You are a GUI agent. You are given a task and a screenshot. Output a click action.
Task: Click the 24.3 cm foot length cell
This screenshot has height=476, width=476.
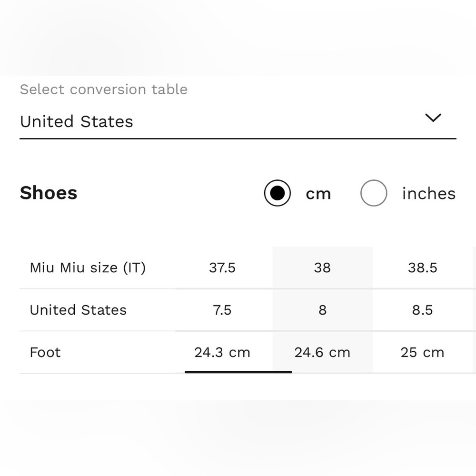point(222,353)
